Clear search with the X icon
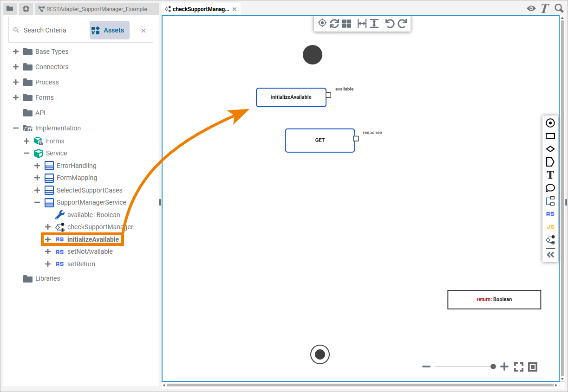568x392 pixels. click(144, 31)
